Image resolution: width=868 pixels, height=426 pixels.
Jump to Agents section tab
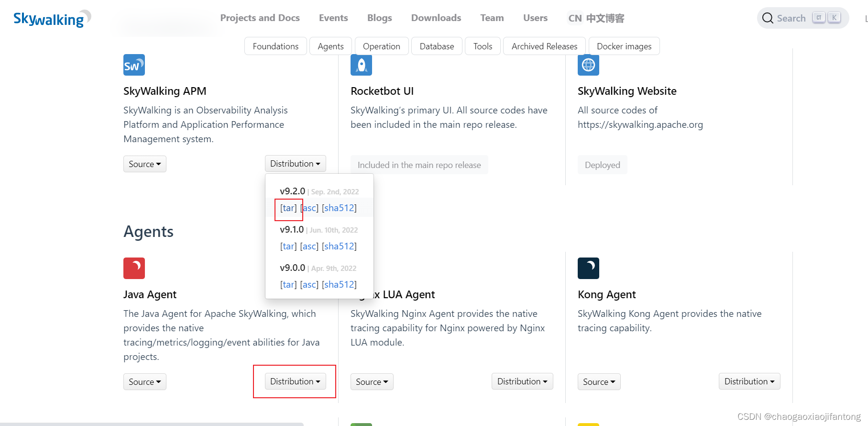pyautogui.click(x=330, y=46)
